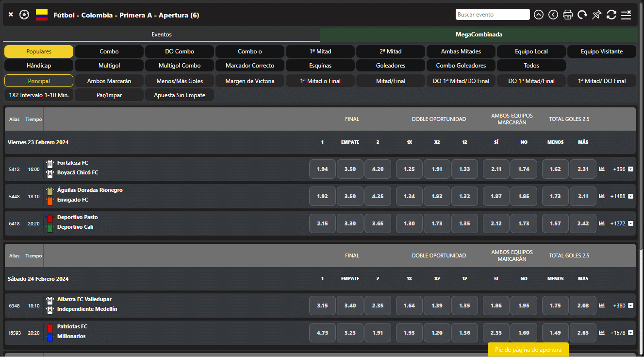Click the Colombia flag icon

[x=42, y=15]
